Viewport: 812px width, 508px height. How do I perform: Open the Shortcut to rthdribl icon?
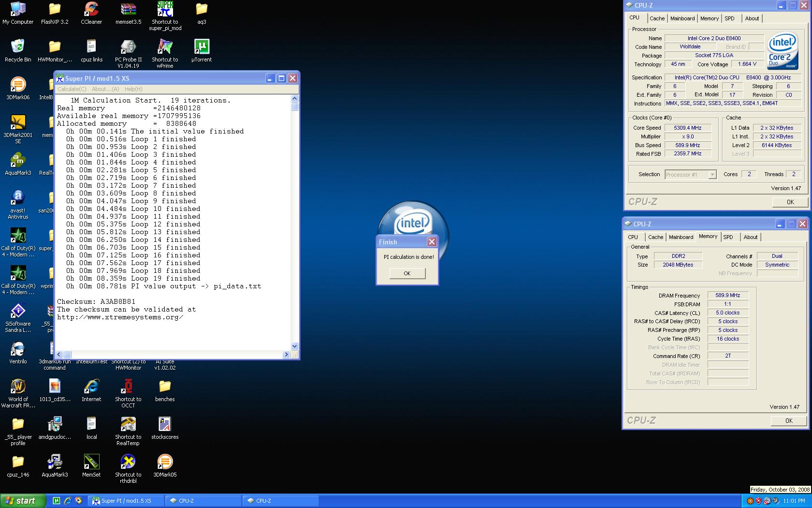pyautogui.click(x=128, y=469)
